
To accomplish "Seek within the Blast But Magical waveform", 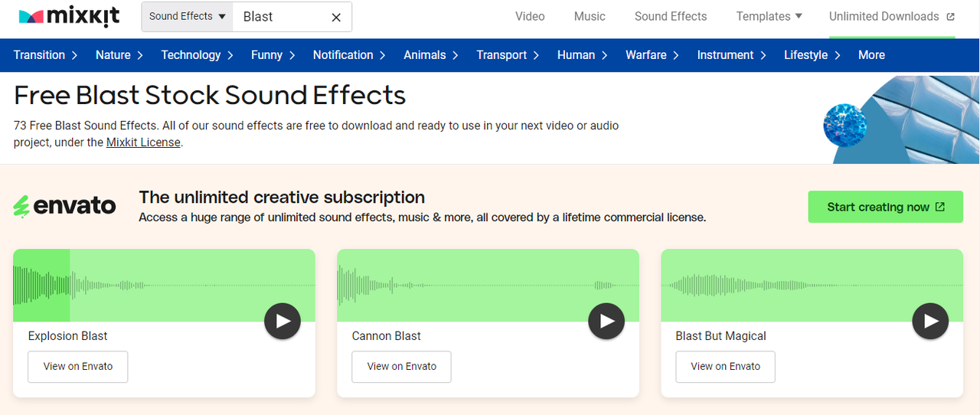I will [x=812, y=286].
